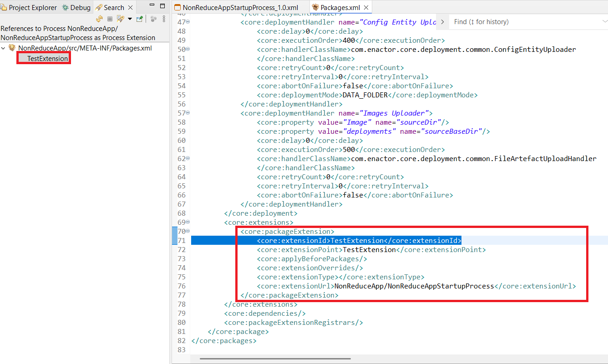The width and height of the screenshot is (608, 364).
Task: Open the previous searches dropdown arrow
Action: [130, 19]
